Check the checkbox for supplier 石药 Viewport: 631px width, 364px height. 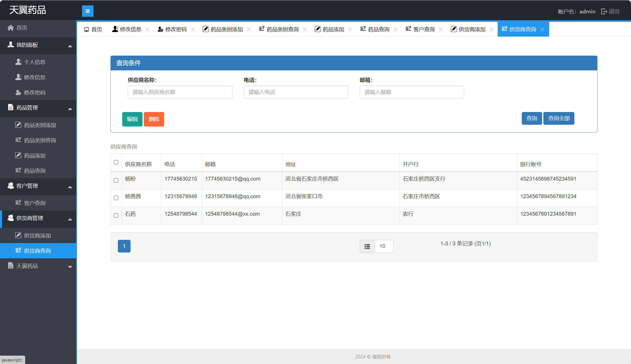[116, 215]
